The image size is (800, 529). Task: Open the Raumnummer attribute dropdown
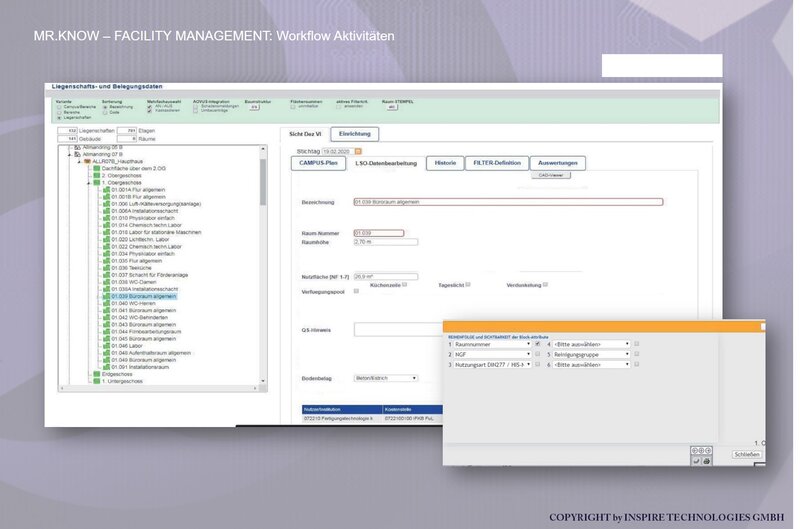[493, 344]
